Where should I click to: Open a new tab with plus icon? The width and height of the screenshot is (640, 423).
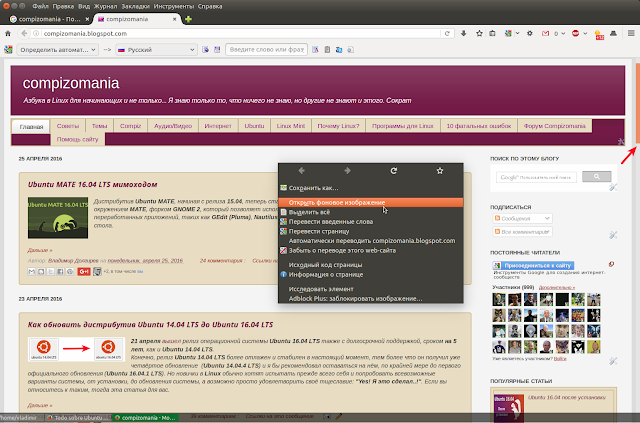tap(188, 19)
